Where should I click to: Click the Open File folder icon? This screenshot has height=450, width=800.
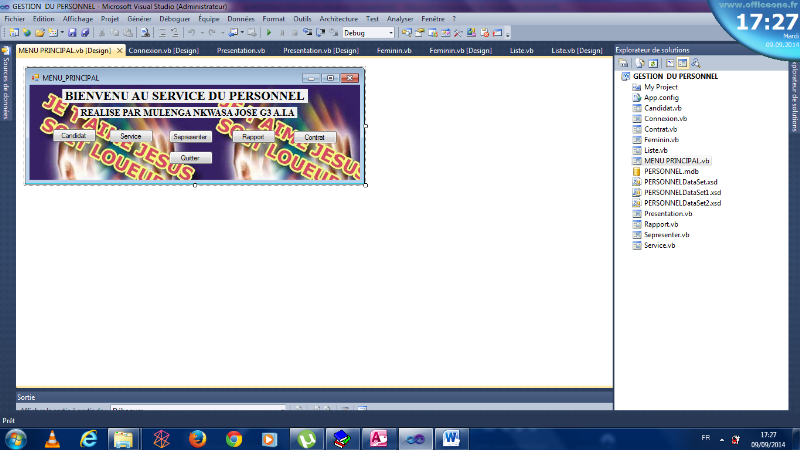pyautogui.click(x=40, y=33)
